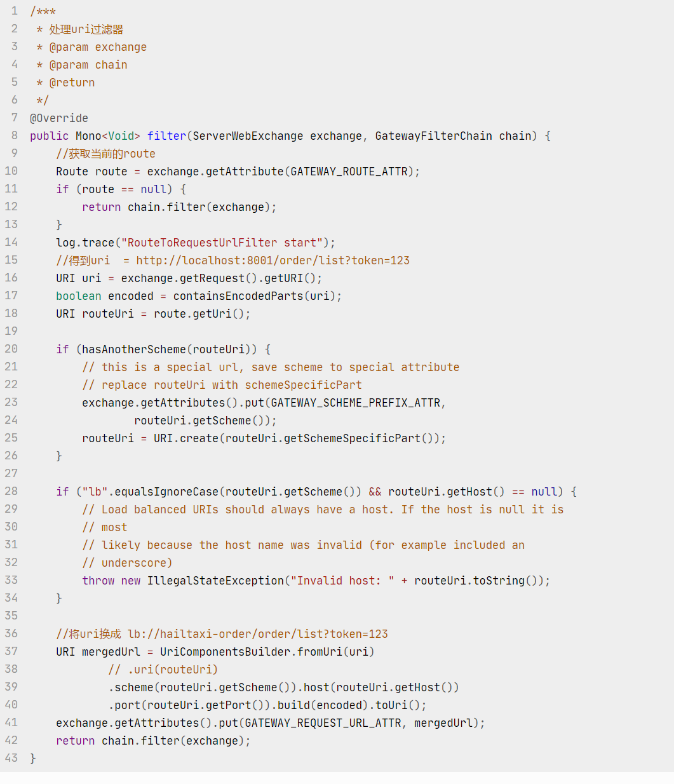Click 'ServerWebExchange' parameter type
This screenshot has width=674, height=784.
click(x=248, y=136)
